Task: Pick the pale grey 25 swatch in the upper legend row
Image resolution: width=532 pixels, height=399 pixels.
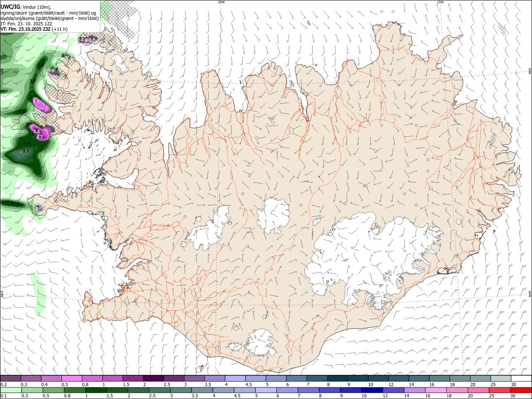Action: tap(501, 378)
